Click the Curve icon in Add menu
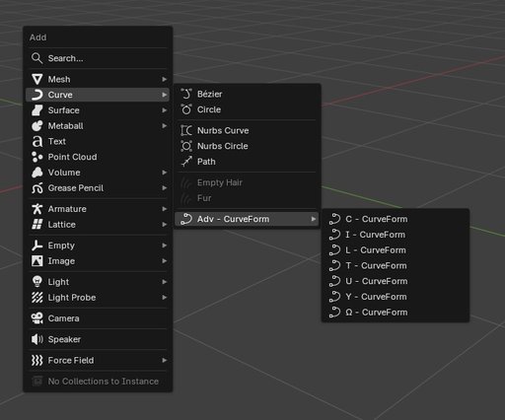Screen dimensions: 505x420 point(37,95)
